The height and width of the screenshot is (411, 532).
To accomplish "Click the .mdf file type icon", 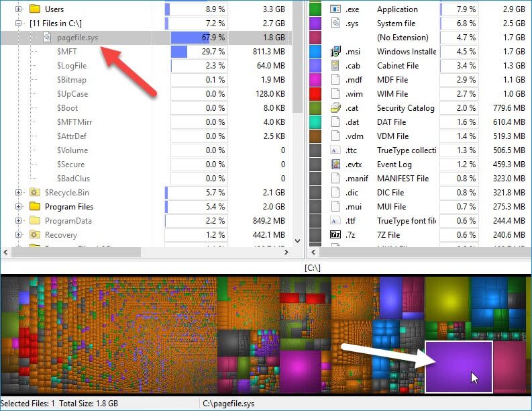I will pos(335,80).
